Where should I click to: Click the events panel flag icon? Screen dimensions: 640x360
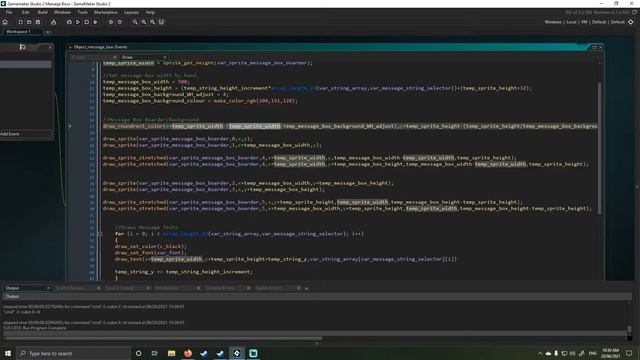(x=22, y=47)
